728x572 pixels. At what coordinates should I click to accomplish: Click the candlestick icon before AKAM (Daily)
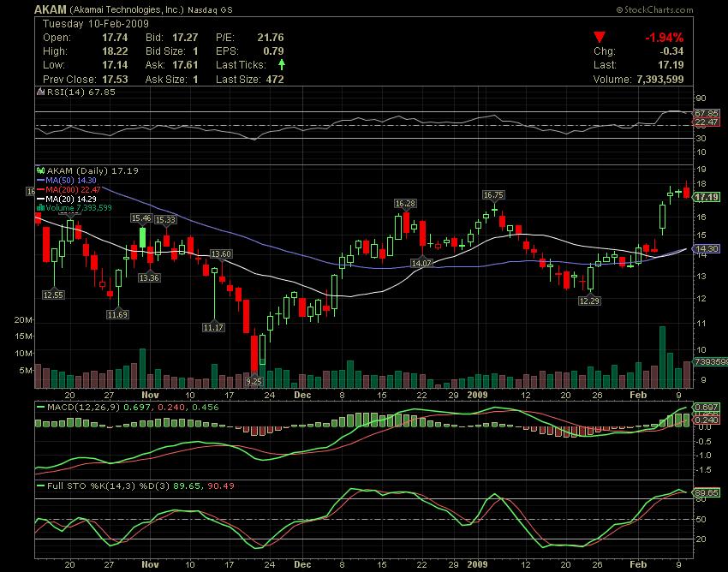[41, 171]
